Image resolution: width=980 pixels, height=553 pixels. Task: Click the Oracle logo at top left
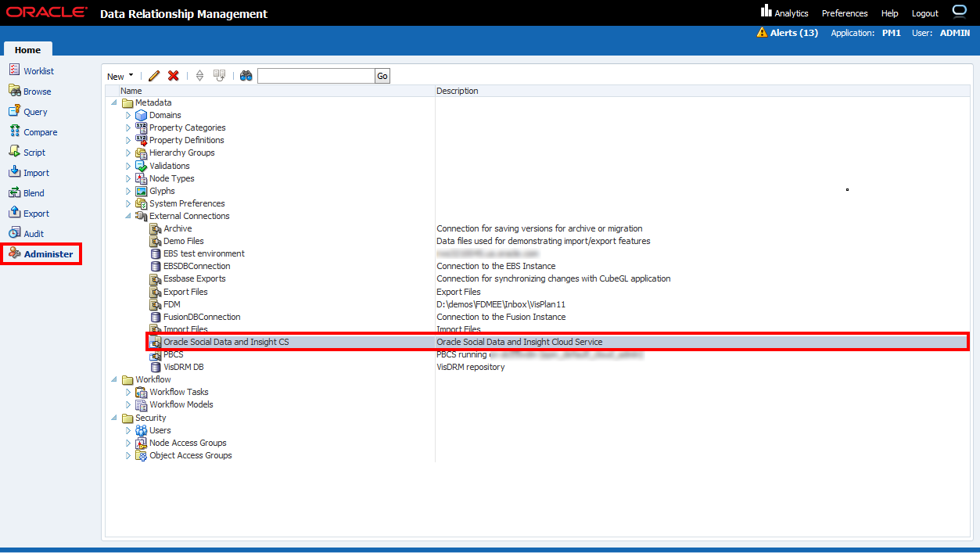(47, 13)
